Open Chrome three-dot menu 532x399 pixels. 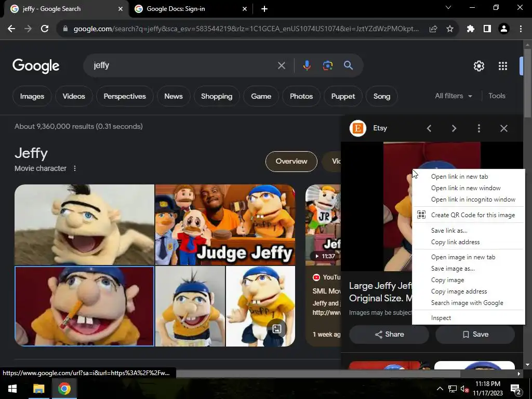click(x=521, y=29)
